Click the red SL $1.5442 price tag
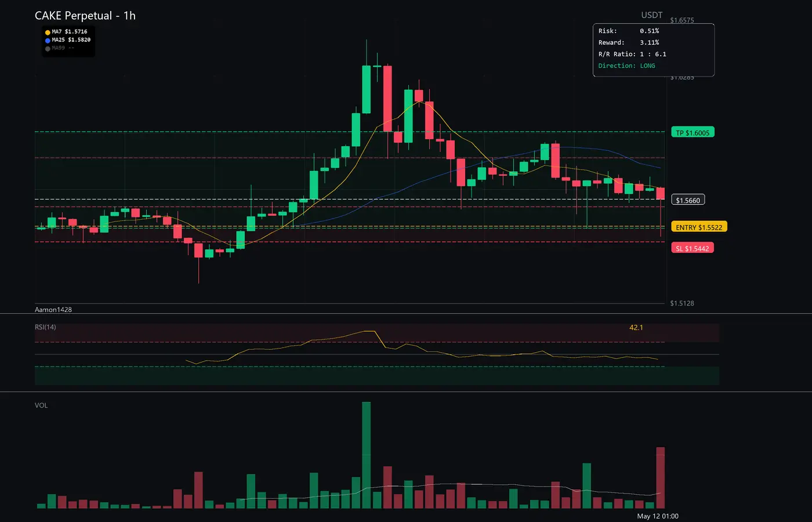The image size is (812, 522). (x=693, y=249)
